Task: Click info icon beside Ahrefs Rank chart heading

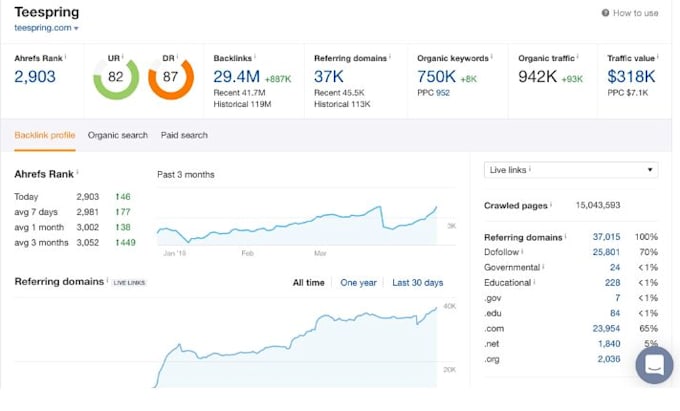Action: (77, 173)
